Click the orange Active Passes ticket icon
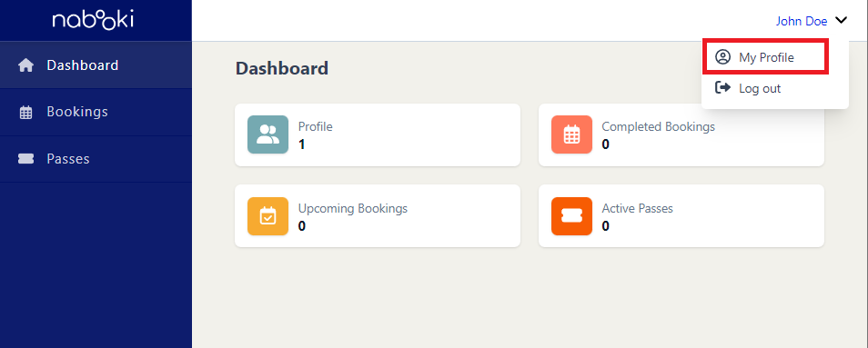 click(571, 216)
